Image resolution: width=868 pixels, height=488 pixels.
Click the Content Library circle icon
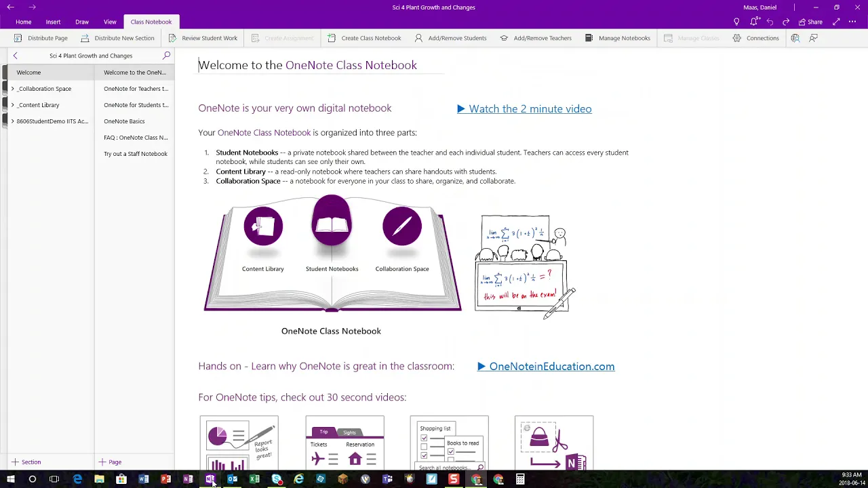click(263, 226)
